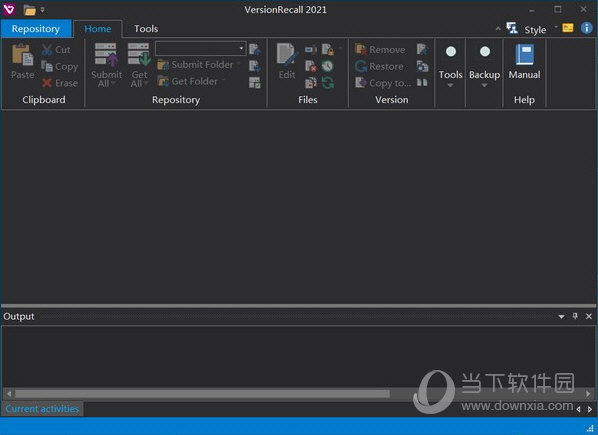Click the Remove version button
This screenshot has width=598, height=435.
(x=380, y=50)
